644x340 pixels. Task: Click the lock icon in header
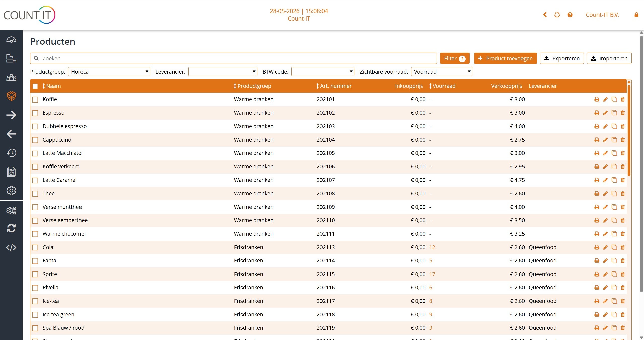[x=636, y=15]
